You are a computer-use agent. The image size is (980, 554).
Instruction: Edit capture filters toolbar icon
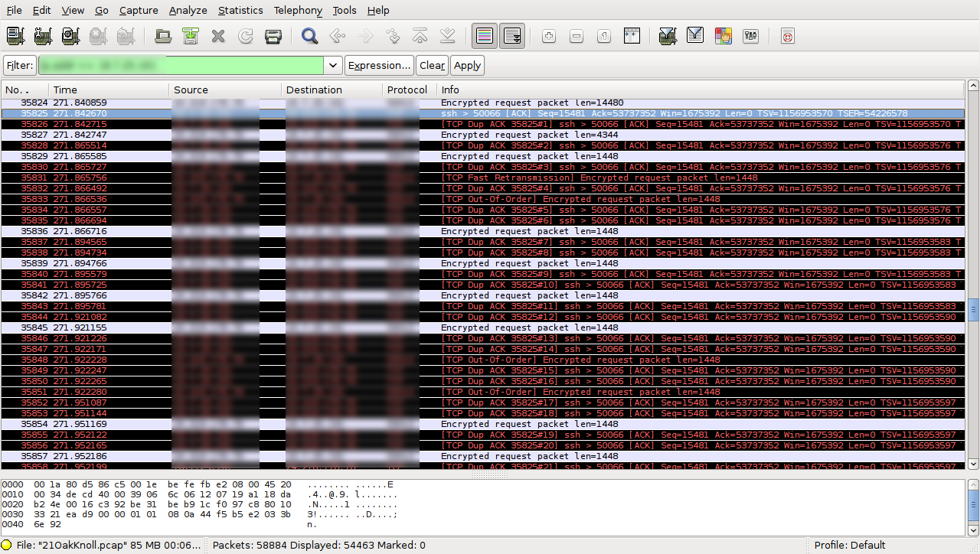tap(667, 36)
